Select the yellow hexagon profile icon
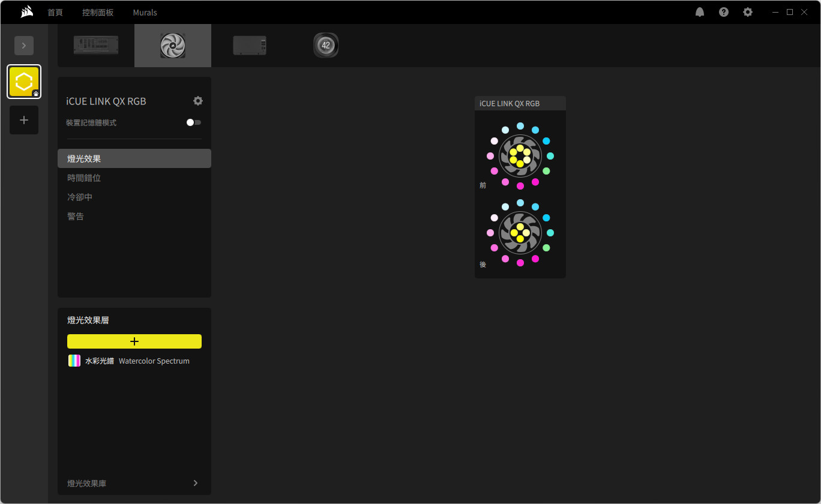 click(24, 82)
